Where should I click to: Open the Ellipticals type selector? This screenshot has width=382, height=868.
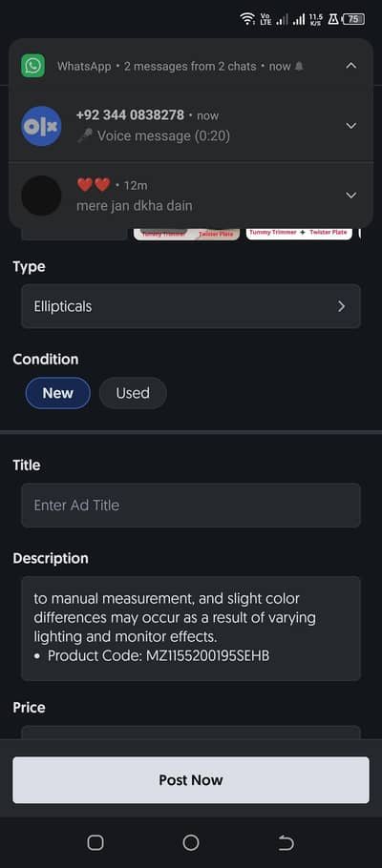pyautogui.click(x=191, y=306)
